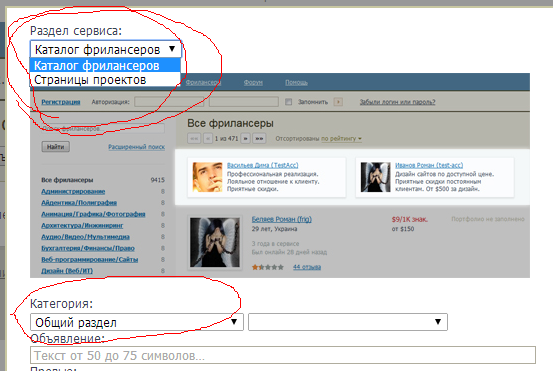Open the Раздел сервиса dropdown
Screen dimensions: 553x371
point(106,49)
